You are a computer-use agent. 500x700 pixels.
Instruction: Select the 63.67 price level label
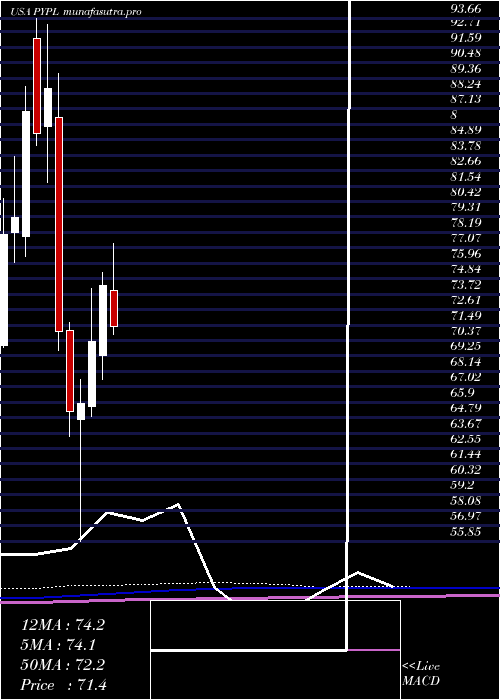coord(466,425)
